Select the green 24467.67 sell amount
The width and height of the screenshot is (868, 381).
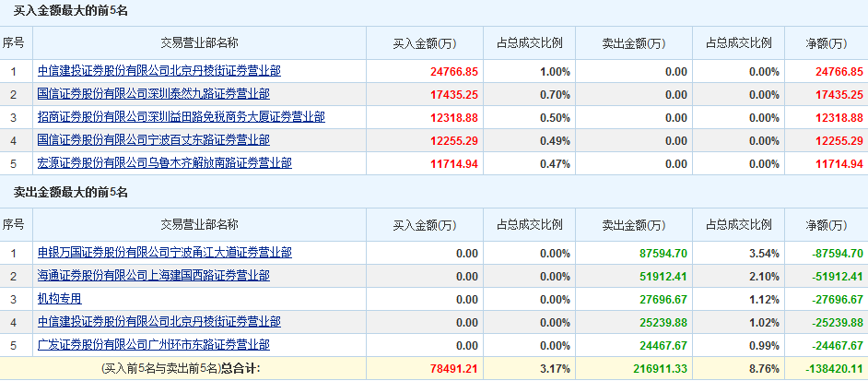point(663,346)
